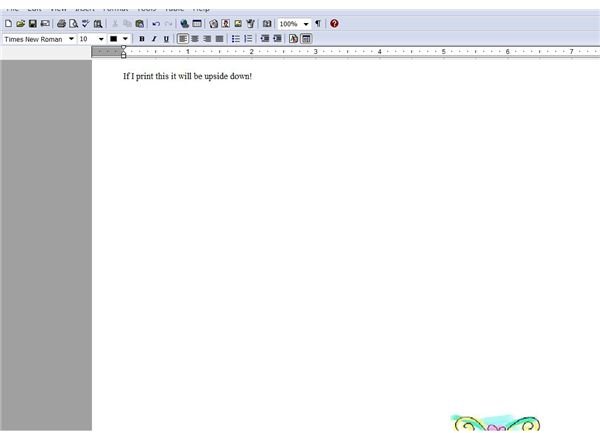Increase the paragraph indent
The width and height of the screenshot is (600, 433).
coord(277,39)
